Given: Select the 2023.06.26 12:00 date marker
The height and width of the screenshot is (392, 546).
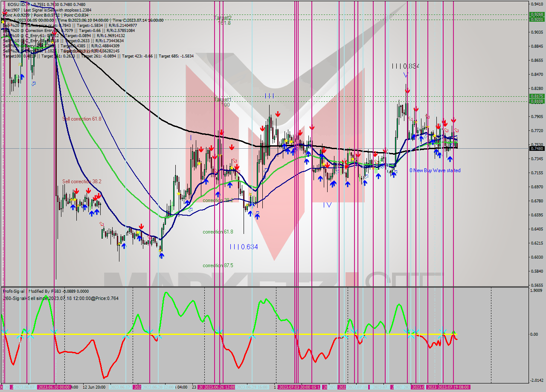Looking at the screenshot, I should pyautogui.click(x=219, y=387).
